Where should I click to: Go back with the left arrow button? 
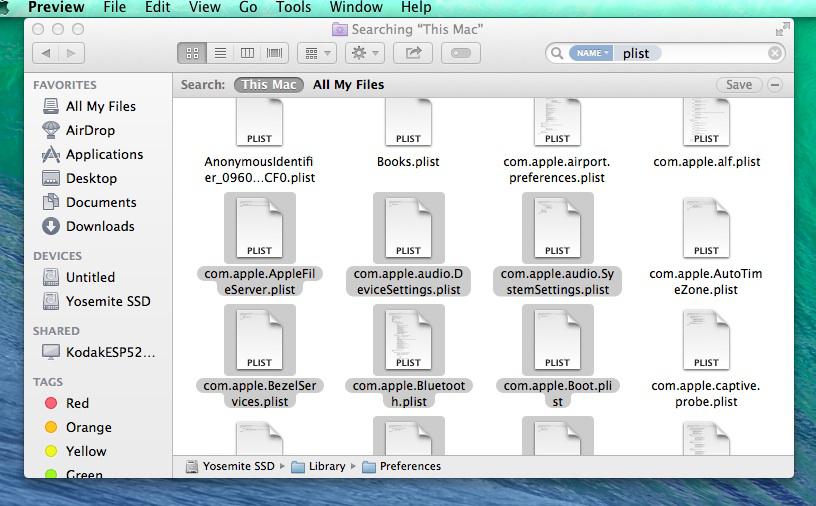point(46,53)
